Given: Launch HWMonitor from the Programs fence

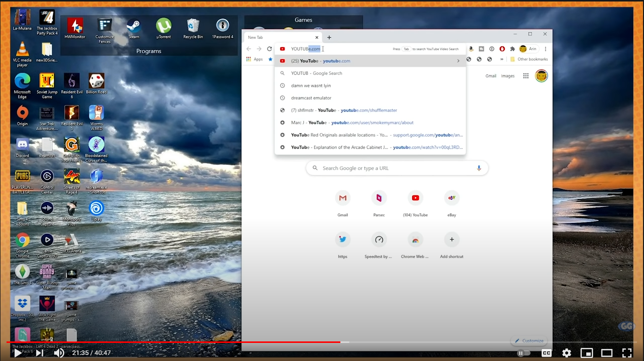Looking at the screenshot, I should (75, 28).
